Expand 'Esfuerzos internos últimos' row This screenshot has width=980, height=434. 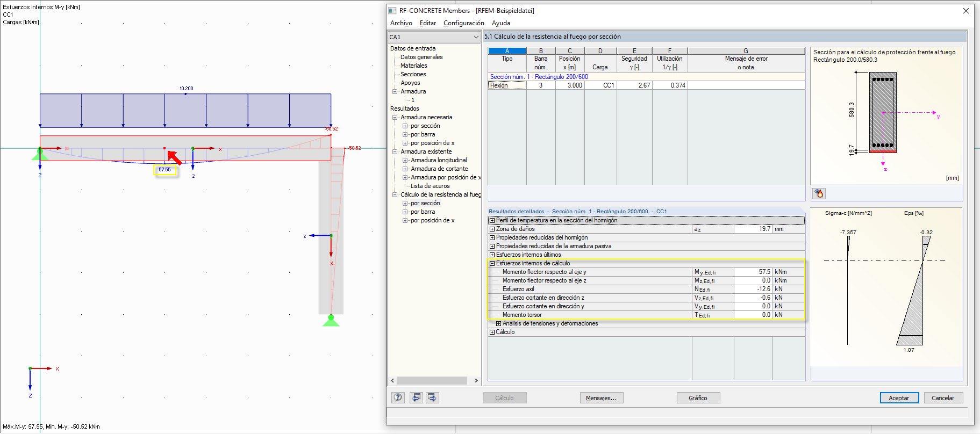[492, 255]
